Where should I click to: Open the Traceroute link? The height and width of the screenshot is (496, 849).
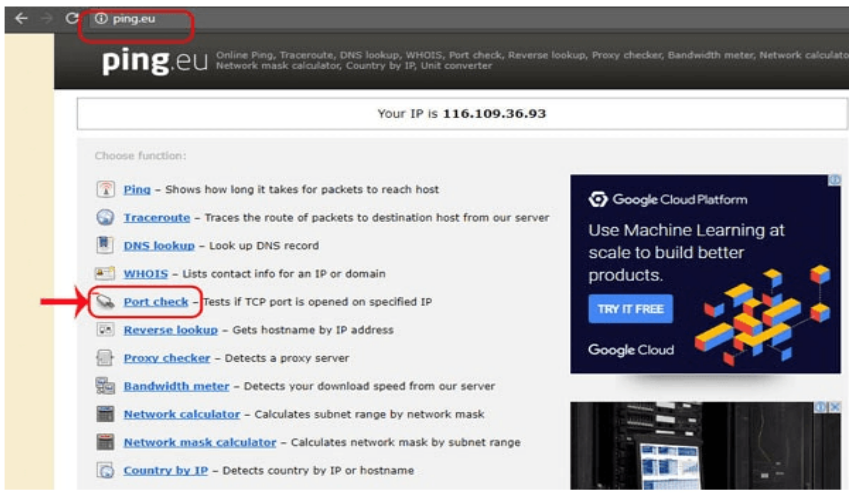157,218
